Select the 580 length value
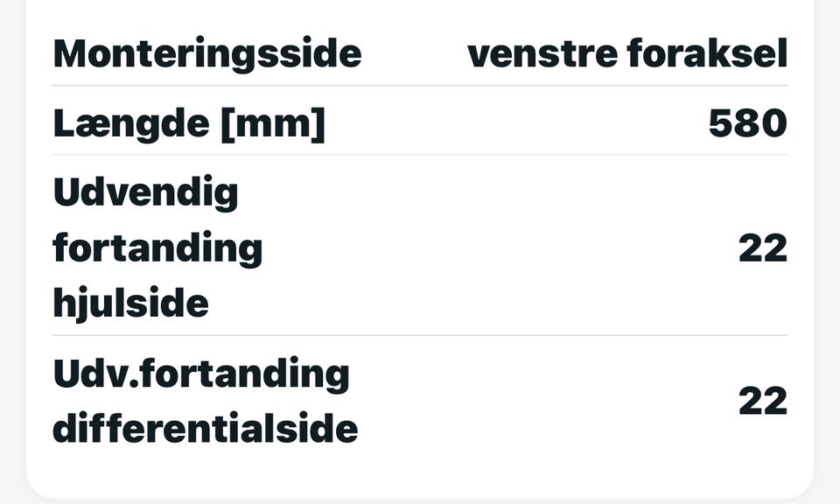 pos(747,124)
